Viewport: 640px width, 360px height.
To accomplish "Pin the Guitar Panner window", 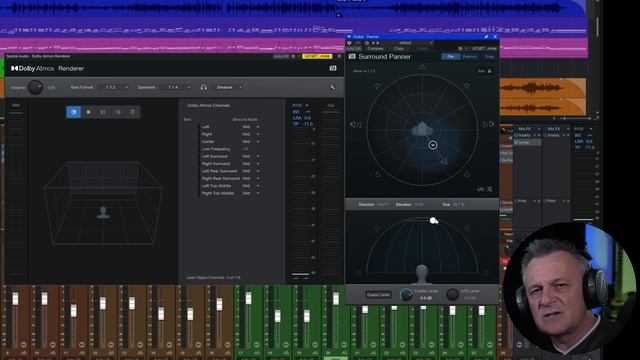I will (486, 37).
